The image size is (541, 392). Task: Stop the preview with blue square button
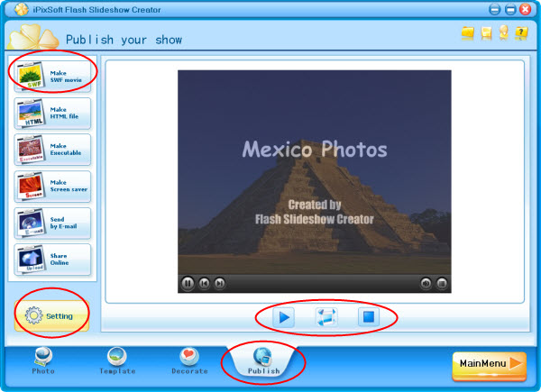click(369, 317)
